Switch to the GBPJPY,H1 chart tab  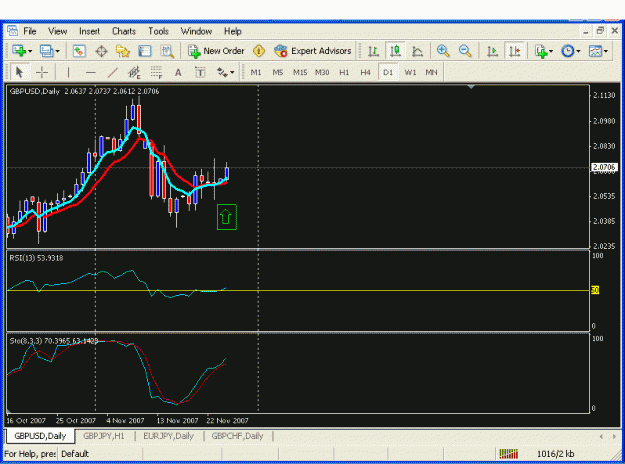[x=104, y=436]
